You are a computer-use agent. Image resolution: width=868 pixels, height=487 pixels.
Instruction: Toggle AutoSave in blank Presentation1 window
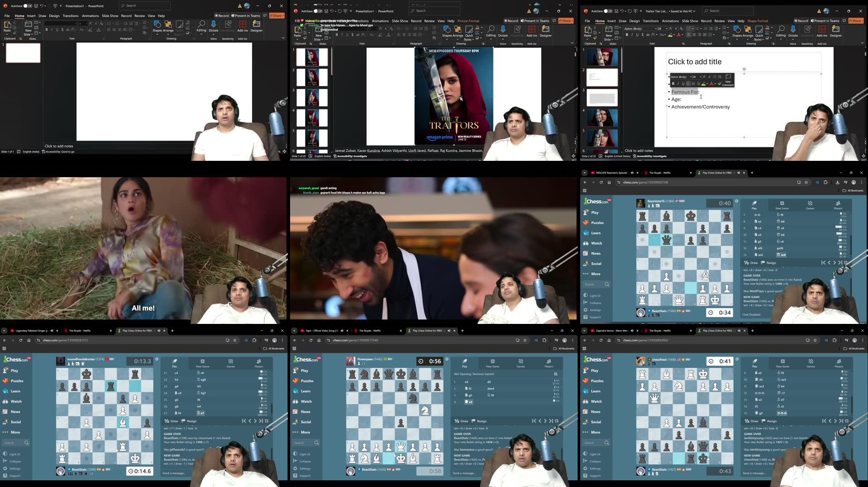click(x=27, y=6)
